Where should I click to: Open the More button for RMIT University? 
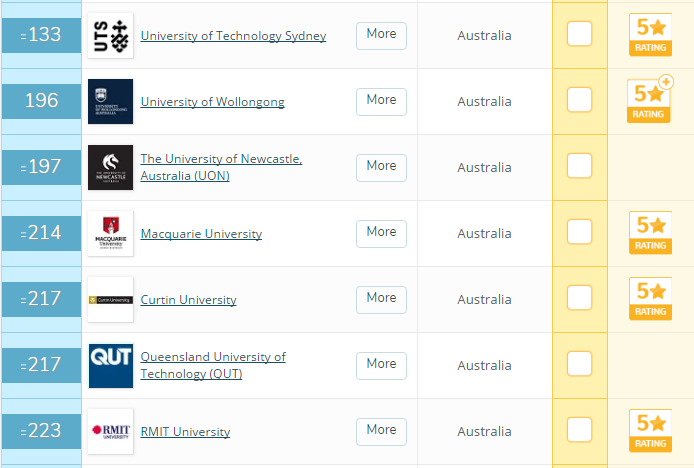pyautogui.click(x=381, y=430)
